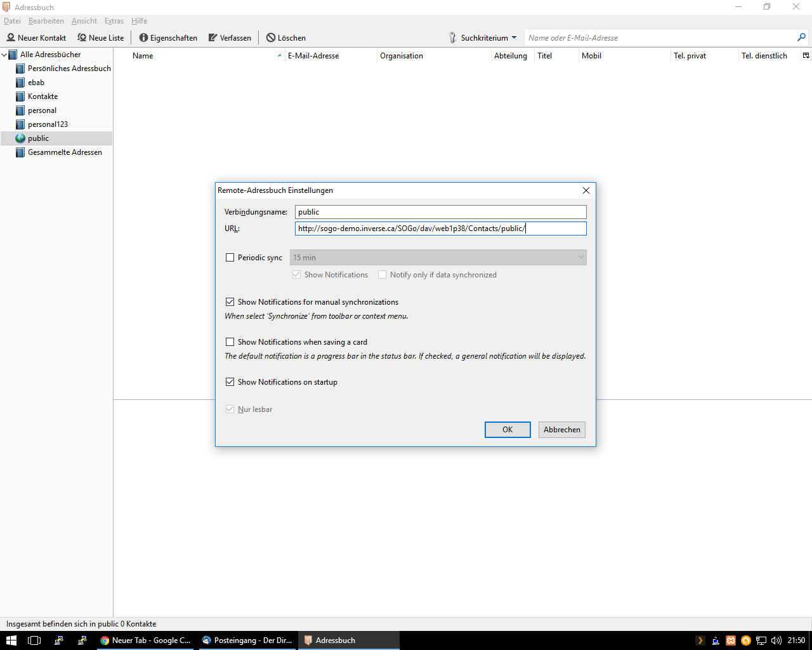Uncheck Show Notifications on startup
This screenshot has width=812, height=650.
[230, 382]
